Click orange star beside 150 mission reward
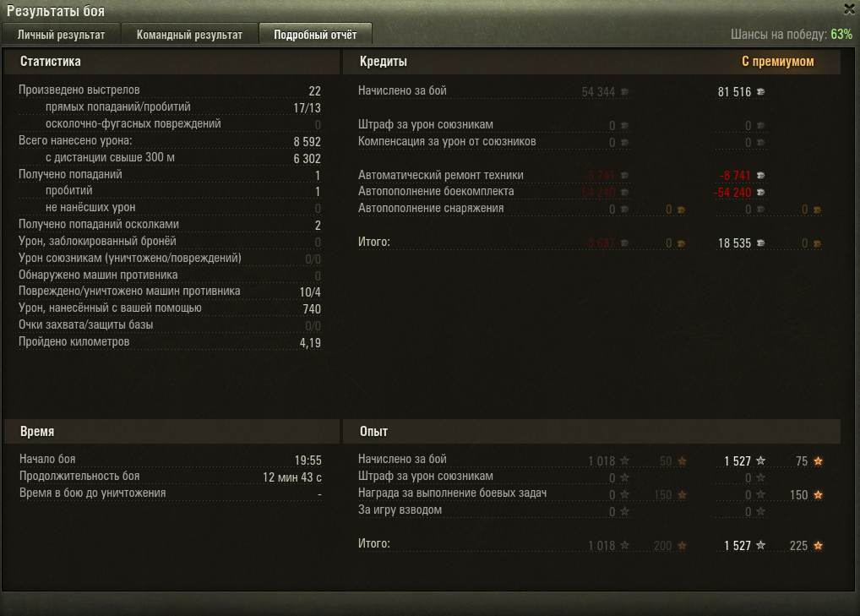This screenshot has height=616, width=860. tap(818, 495)
